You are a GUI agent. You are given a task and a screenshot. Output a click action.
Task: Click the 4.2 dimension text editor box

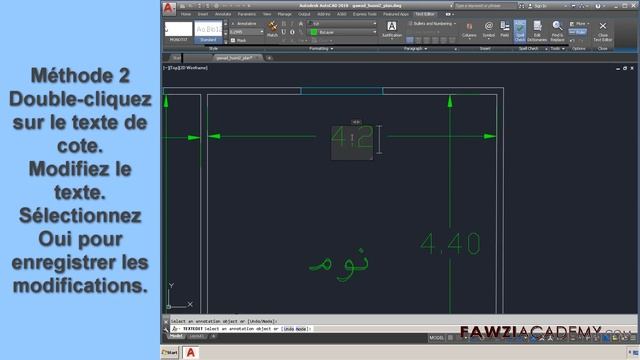click(x=352, y=142)
